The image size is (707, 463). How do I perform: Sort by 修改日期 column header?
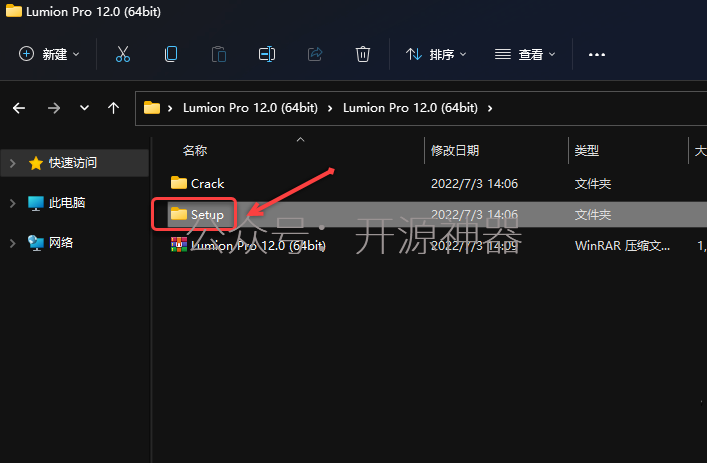tap(454, 151)
